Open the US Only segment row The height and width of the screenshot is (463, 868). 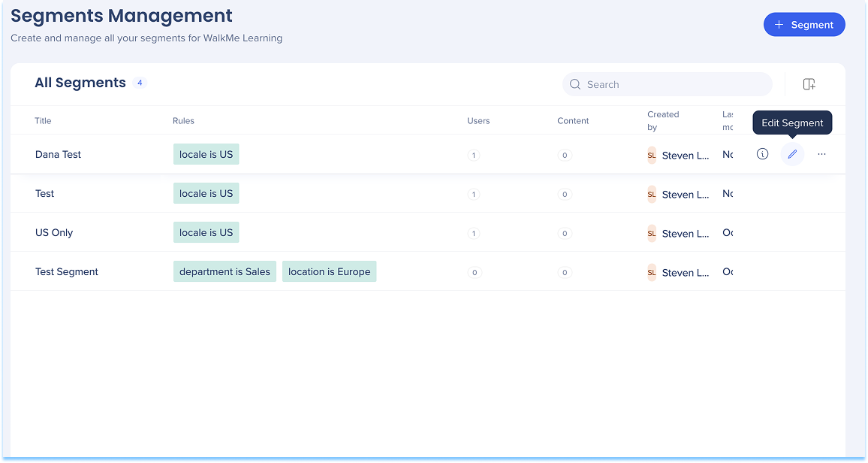click(x=54, y=232)
